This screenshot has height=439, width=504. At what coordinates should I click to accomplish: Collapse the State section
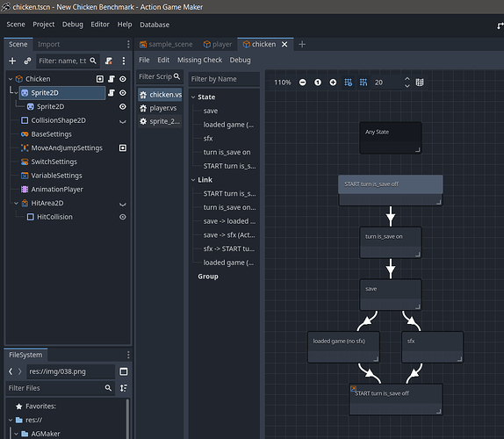point(193,97)
